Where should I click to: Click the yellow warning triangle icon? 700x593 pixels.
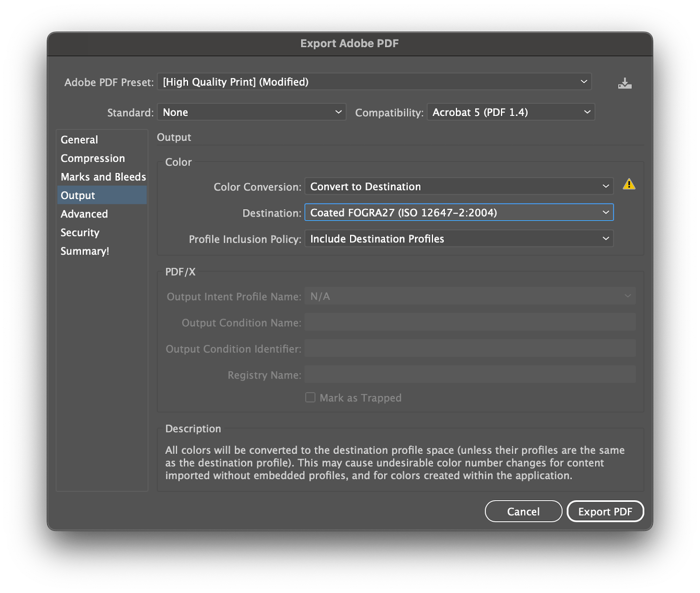(629, 184)
